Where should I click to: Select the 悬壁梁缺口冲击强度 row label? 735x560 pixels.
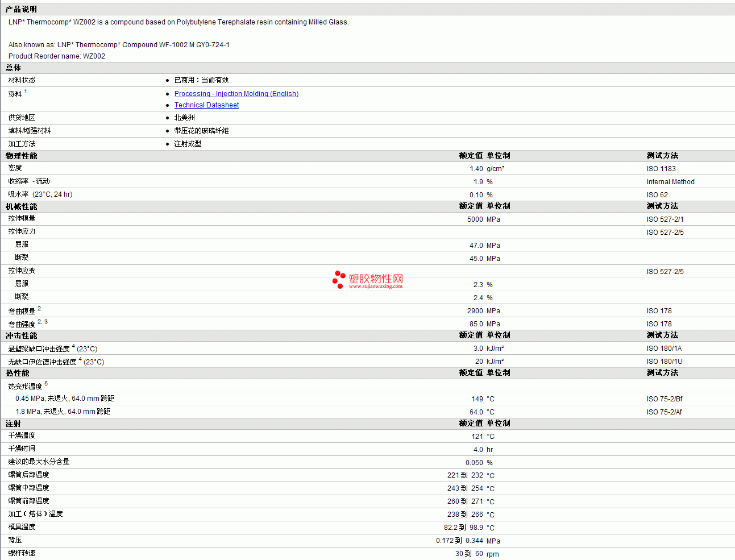tap(39, 349)
